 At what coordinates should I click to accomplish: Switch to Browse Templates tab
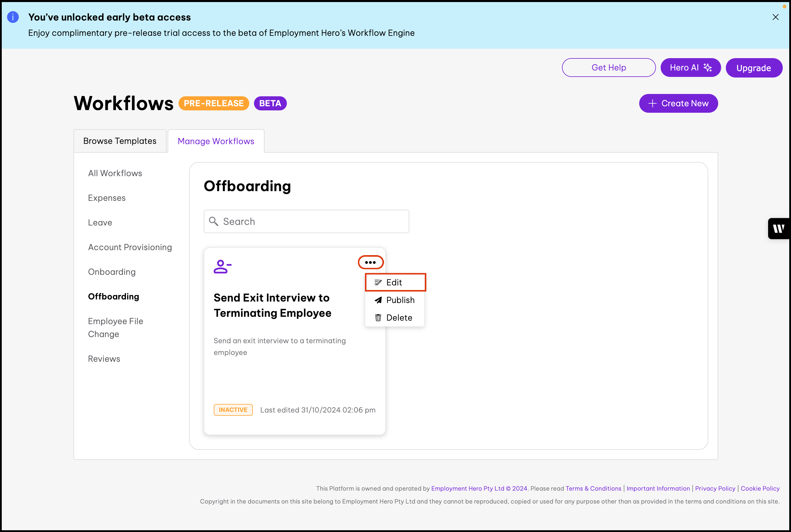click(x=120, y=141)
